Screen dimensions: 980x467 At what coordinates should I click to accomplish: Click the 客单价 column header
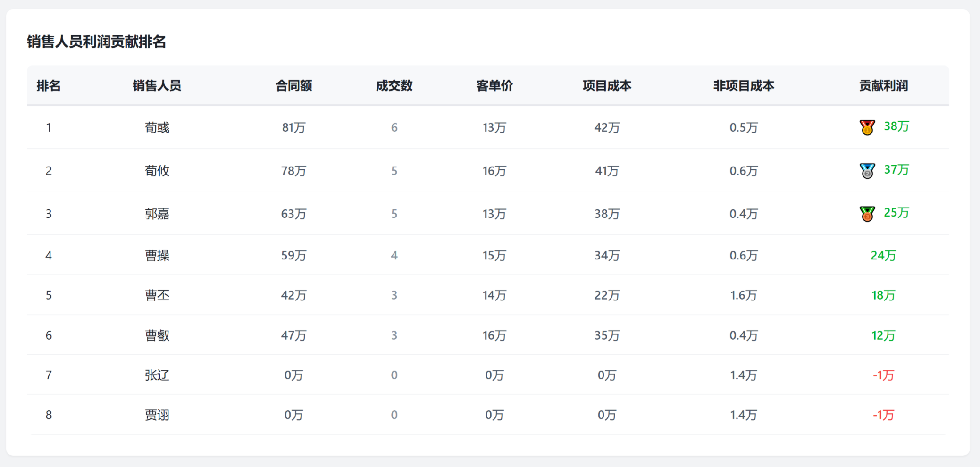(x=494, y=86)
